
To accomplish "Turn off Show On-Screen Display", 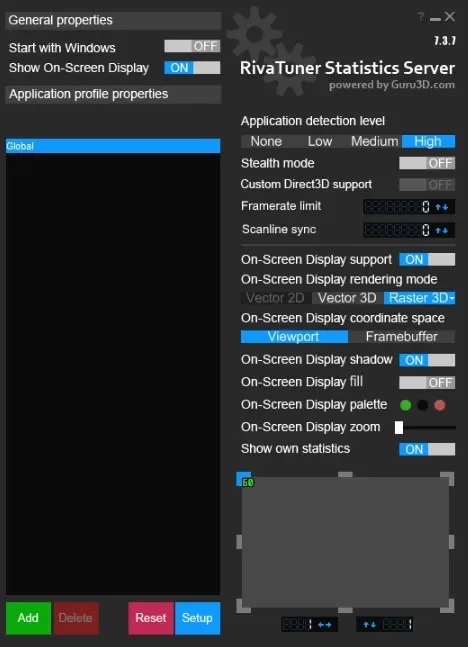I will pyautogui.click(x=192, y=68).
